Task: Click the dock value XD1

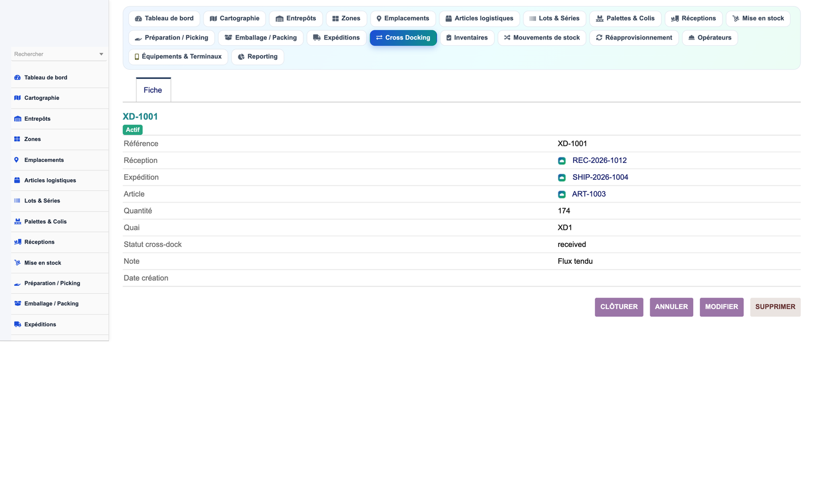Action: pyautogui.click(x=565, y=228)
